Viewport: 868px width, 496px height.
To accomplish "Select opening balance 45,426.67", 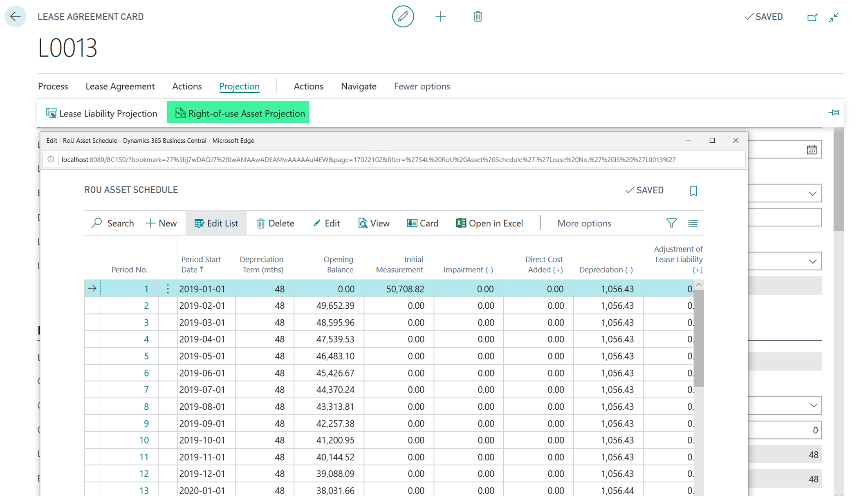I will click(x=329, y=373).
